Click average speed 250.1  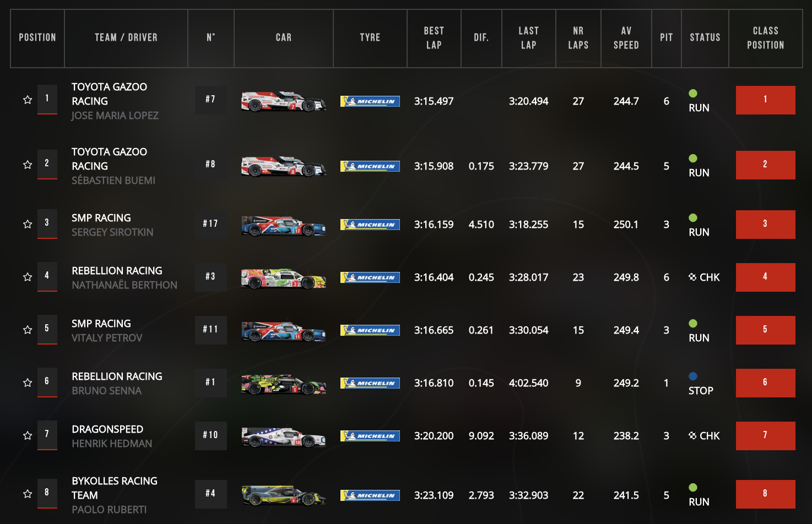(x=626, y=225)
